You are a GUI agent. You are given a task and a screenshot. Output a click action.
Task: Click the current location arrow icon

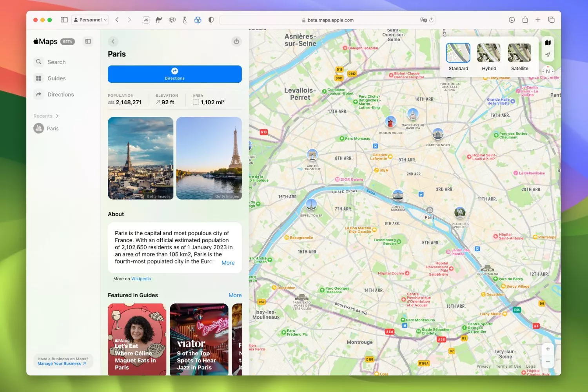click(x=548, y=55)
